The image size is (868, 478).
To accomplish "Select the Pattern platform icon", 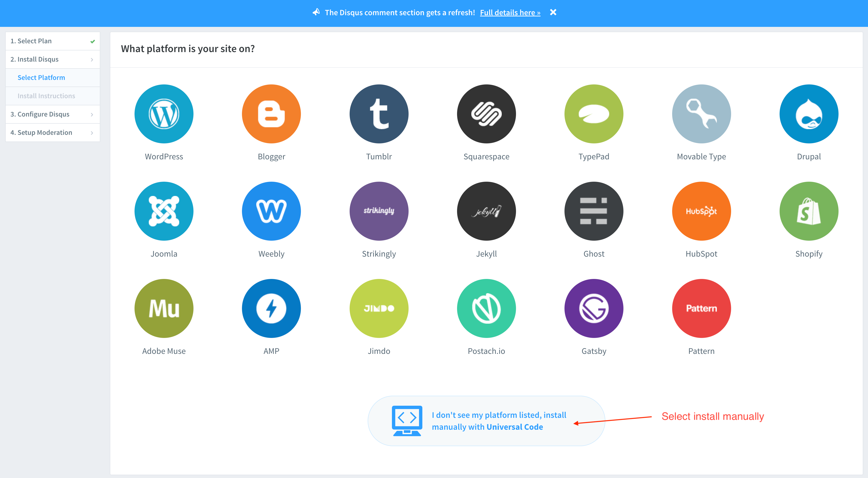I will pos(701,308).
